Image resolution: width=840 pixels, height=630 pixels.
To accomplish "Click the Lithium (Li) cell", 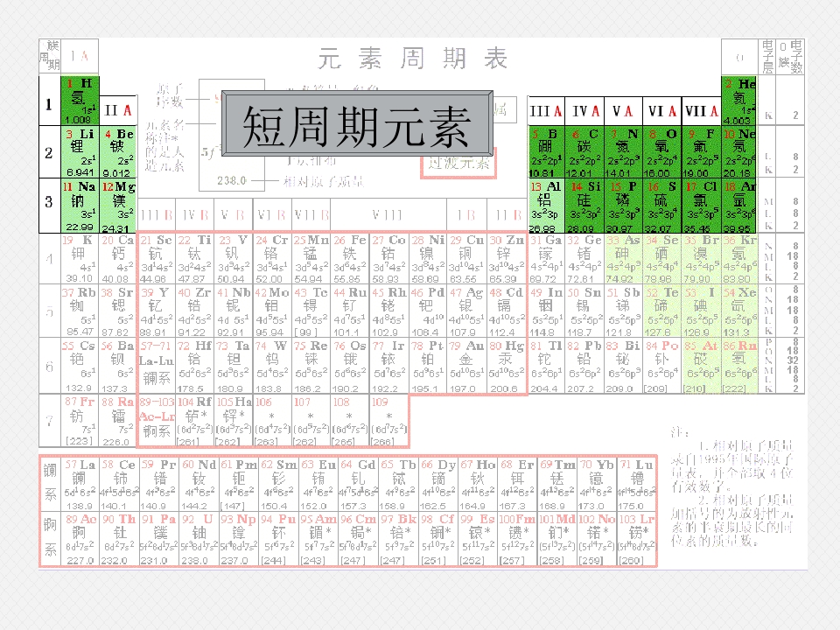I will tap(80, 152).
